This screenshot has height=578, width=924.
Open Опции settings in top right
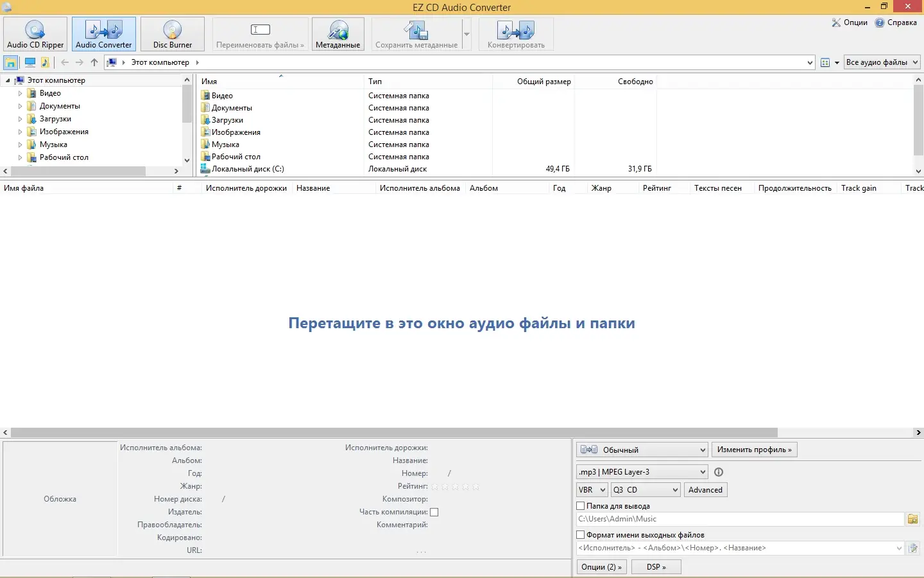tap(850, 22)
